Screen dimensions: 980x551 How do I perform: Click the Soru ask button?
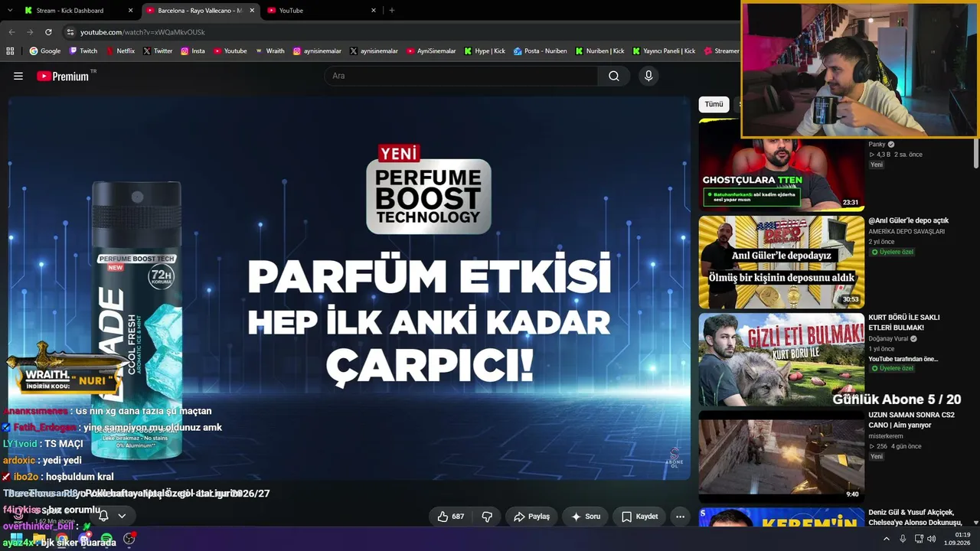click(x=586, y=517)
